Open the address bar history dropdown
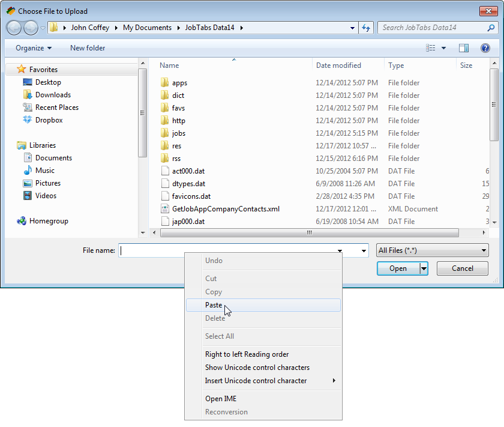 pyautogui.click(x=352, y=28)
